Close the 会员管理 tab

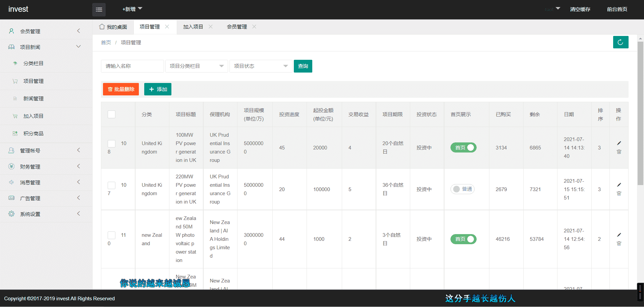coord(254,27)
